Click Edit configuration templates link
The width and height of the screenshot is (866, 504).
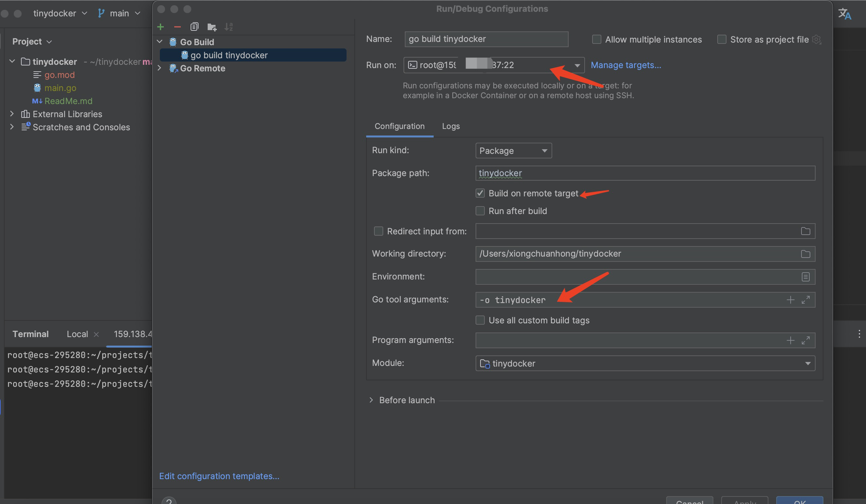click(x=219, y=476)
